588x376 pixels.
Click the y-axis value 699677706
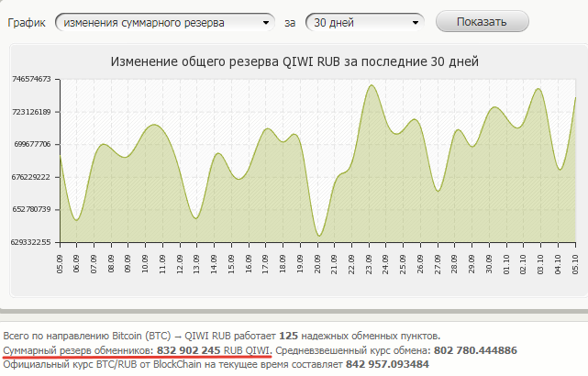tap(32, 144)
